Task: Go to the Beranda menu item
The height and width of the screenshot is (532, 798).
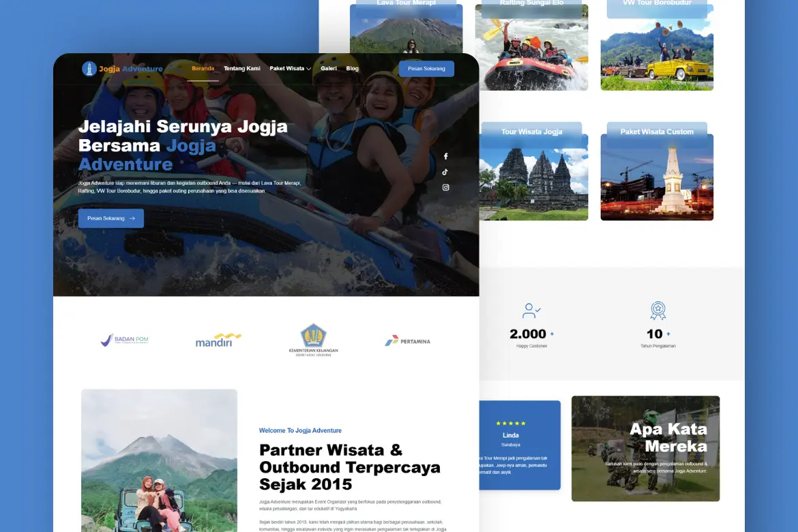Action: click(x=203, y=69)
